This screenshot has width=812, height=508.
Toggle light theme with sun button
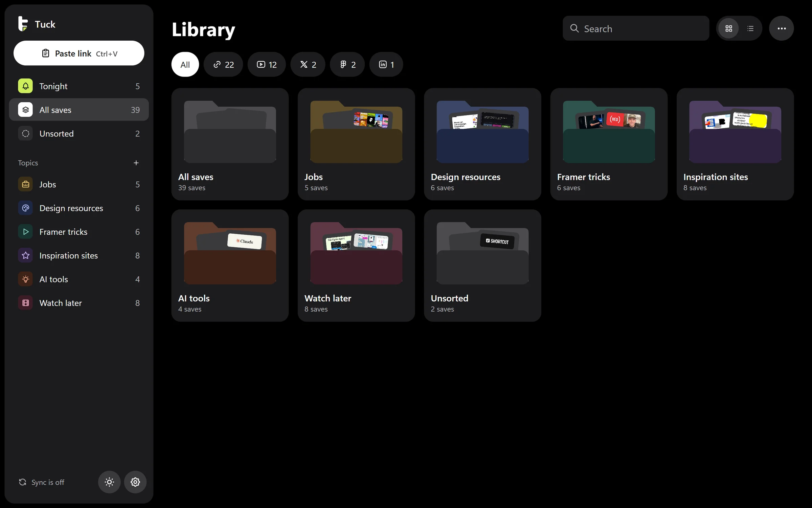(109, 482)
